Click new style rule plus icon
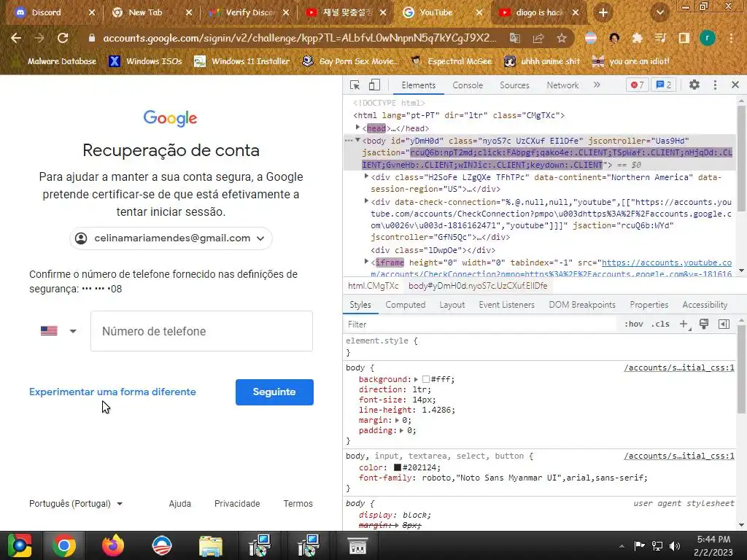 (x=684, y=324)
